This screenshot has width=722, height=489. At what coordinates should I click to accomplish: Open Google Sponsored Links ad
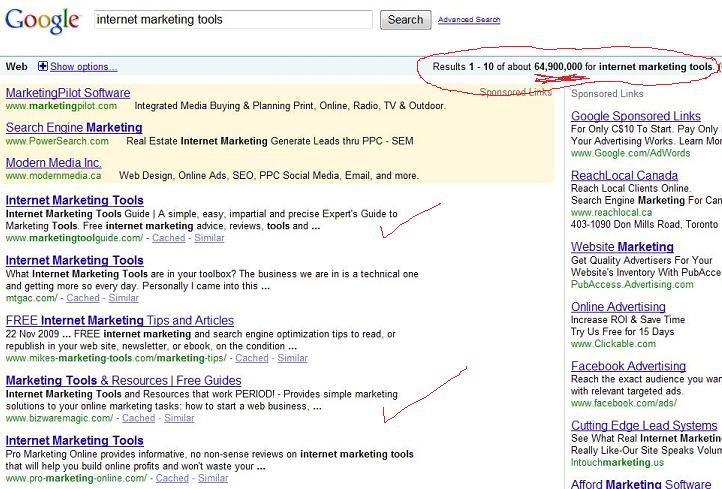pos(635,116)
